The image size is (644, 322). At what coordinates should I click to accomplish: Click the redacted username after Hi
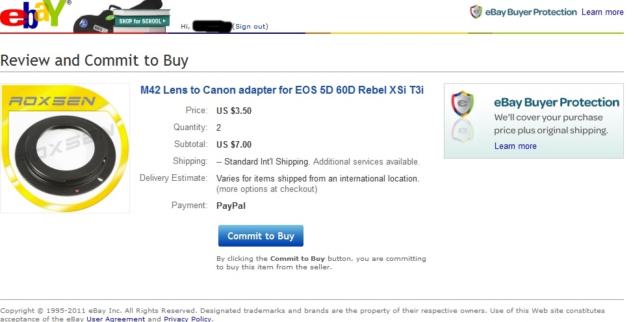212,26
